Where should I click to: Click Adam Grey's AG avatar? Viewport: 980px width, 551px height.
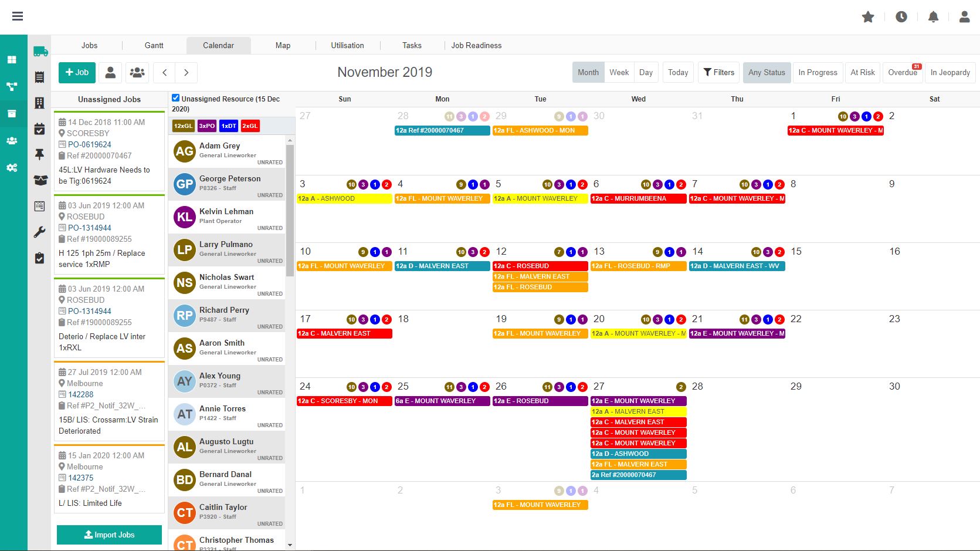tap(185, 151)
